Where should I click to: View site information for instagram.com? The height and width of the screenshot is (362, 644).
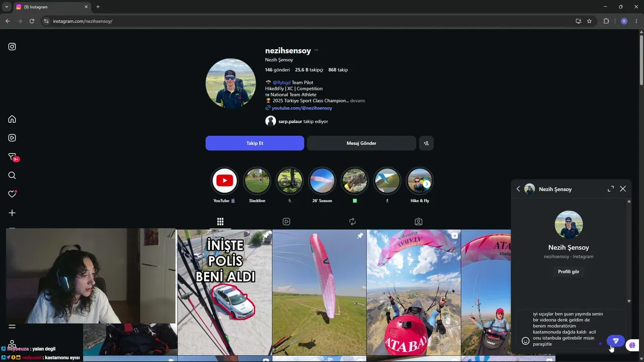pyautogui.click(x=46, y=21)
